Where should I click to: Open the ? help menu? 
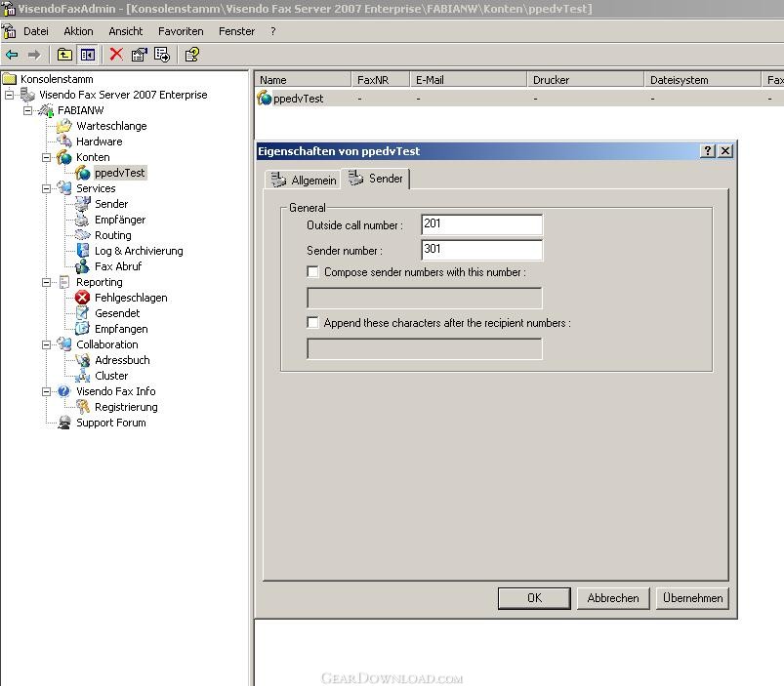click(x=273, y=31)
